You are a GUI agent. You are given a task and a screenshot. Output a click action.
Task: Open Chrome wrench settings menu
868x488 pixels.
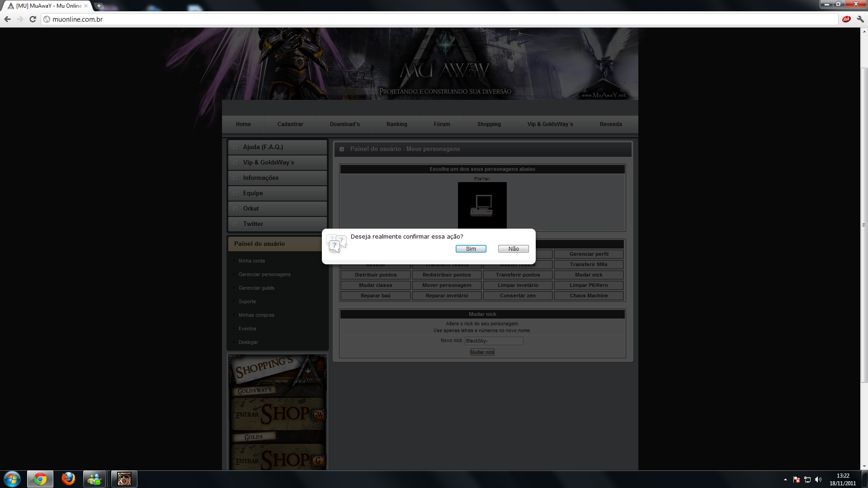click(x=860, y=19)
